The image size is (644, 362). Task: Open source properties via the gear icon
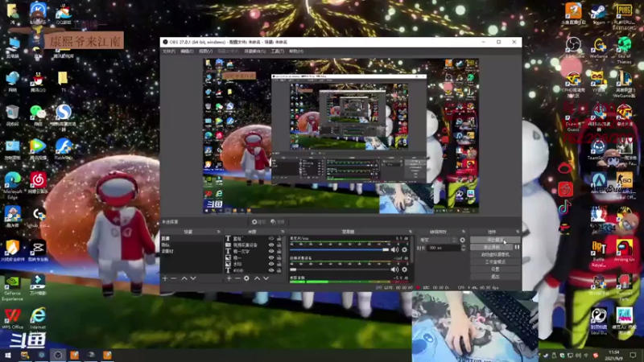point(246,278)
